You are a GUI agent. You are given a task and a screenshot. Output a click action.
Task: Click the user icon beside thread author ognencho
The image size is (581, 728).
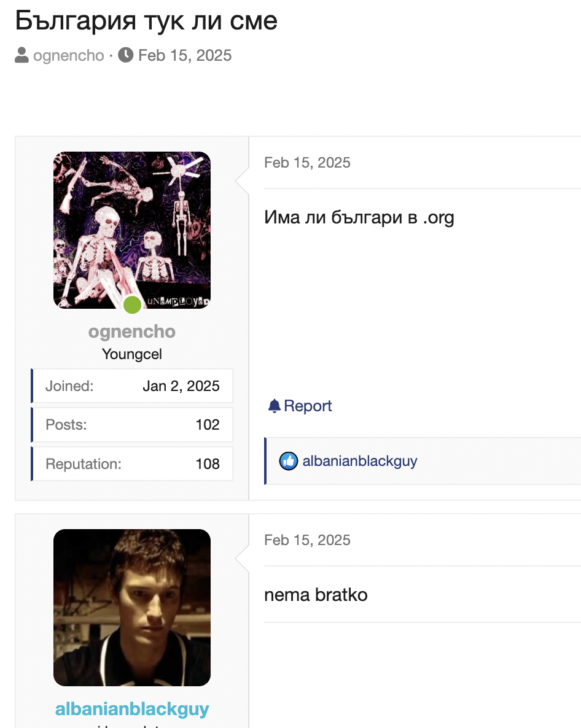point(21,56)
